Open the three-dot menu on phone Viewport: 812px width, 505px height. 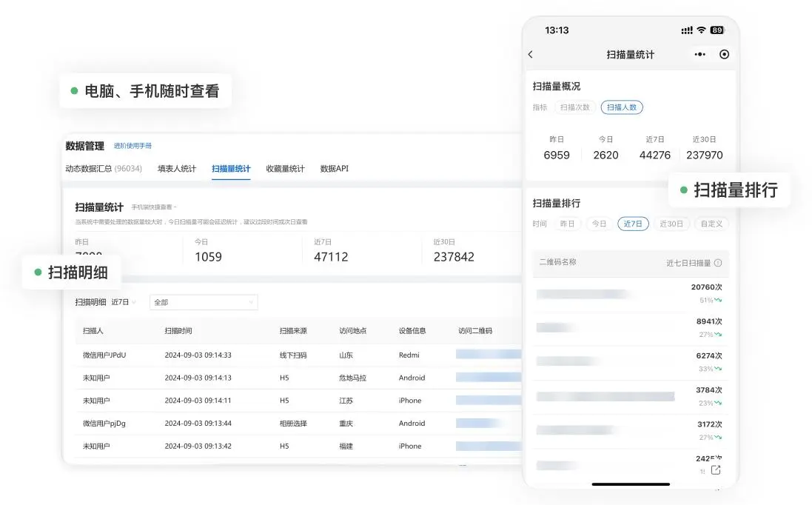pyautogui.click(x=699, y=54)
